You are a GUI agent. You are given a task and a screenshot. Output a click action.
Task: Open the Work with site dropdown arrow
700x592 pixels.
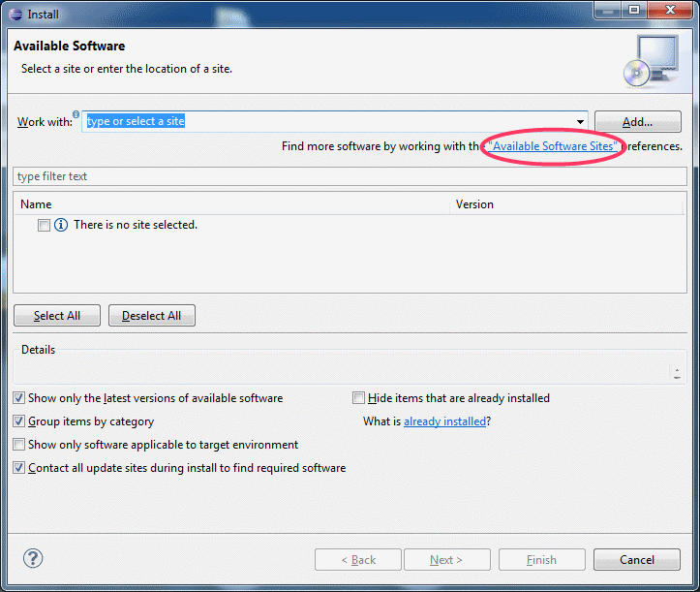580,121
